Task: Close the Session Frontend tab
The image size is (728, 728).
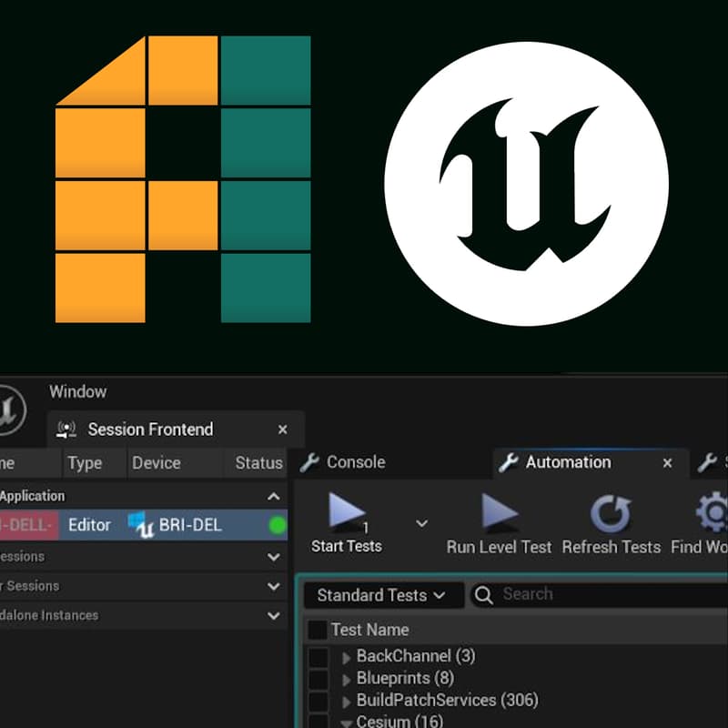Action: (282, 430)
